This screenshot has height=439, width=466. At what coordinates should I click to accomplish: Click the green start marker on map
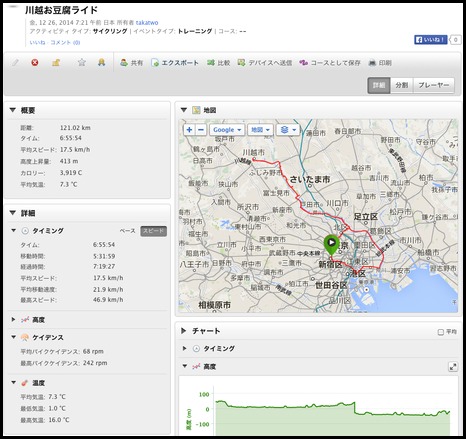point(331,245)
